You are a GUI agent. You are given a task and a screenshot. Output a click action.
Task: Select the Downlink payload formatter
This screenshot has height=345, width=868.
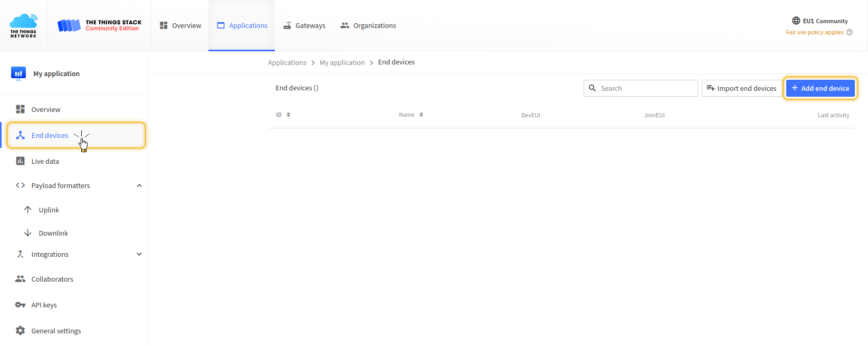pyautogui.click(x=53, y=233)
